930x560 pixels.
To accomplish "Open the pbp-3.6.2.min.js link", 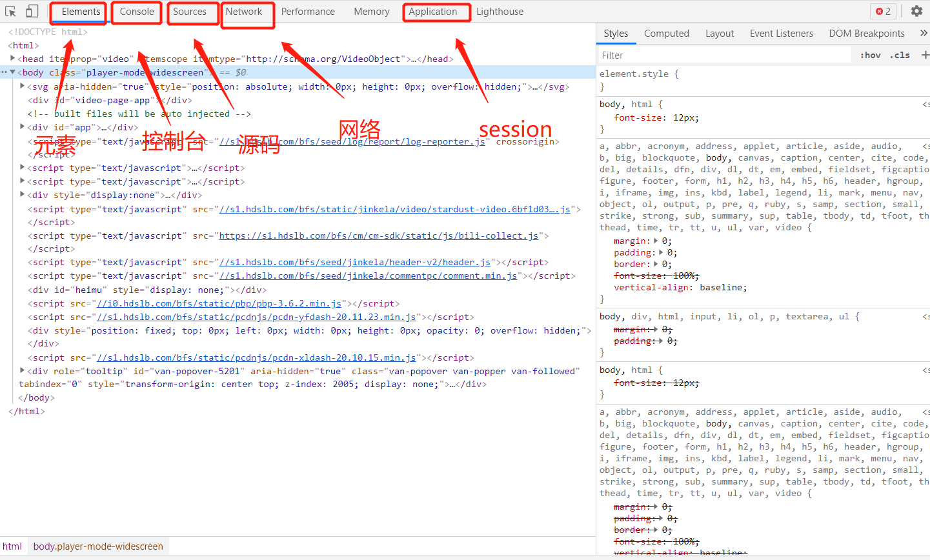I will [x=219, y=303].
